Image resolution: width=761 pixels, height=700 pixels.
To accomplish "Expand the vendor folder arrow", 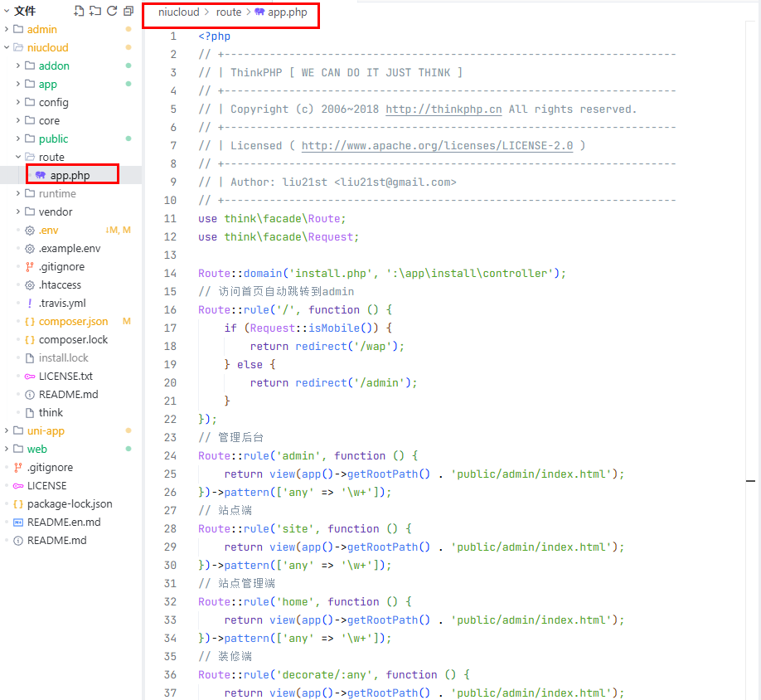I will (x=18, y=211).
